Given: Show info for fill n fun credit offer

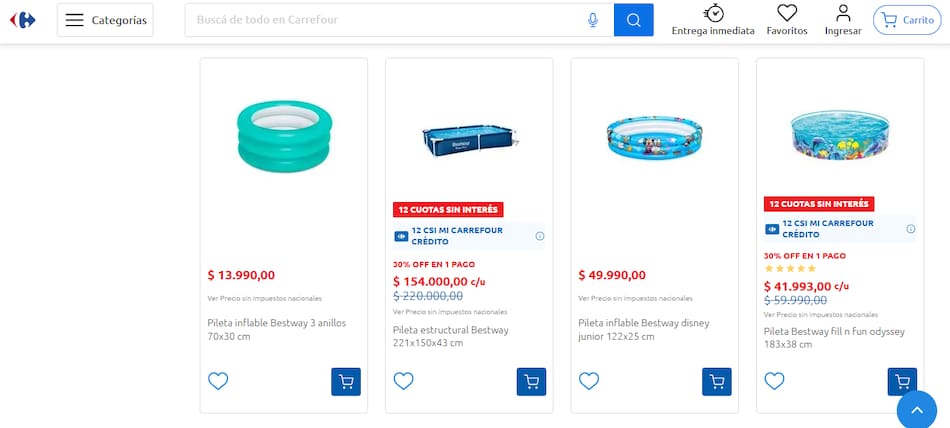Looking at the screenshot, I should coord(911,229).
